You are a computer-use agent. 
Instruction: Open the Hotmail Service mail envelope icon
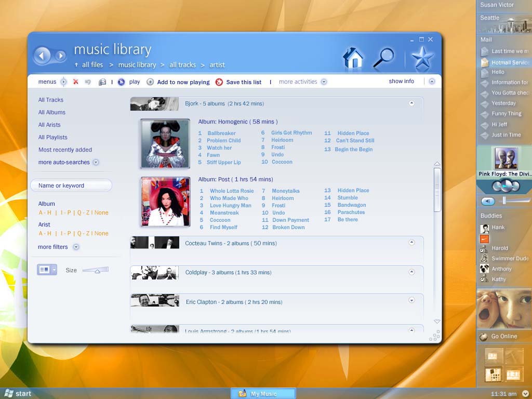pos(485,62)
